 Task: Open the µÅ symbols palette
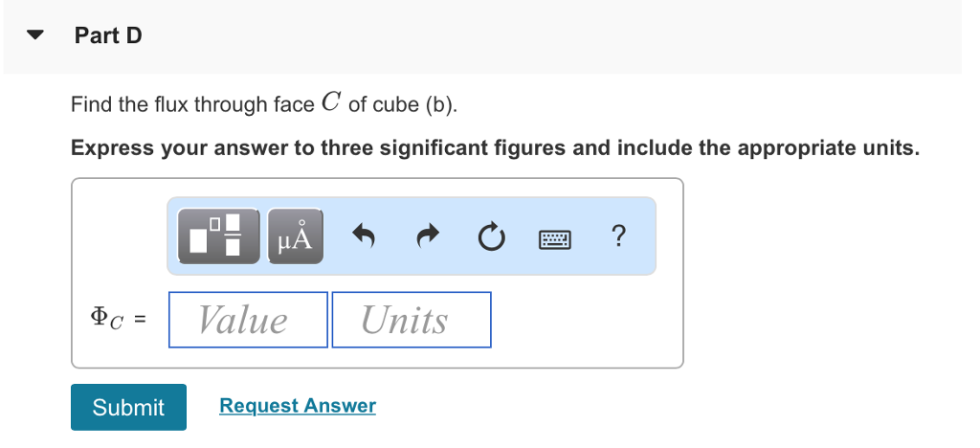tap(296, 236)
